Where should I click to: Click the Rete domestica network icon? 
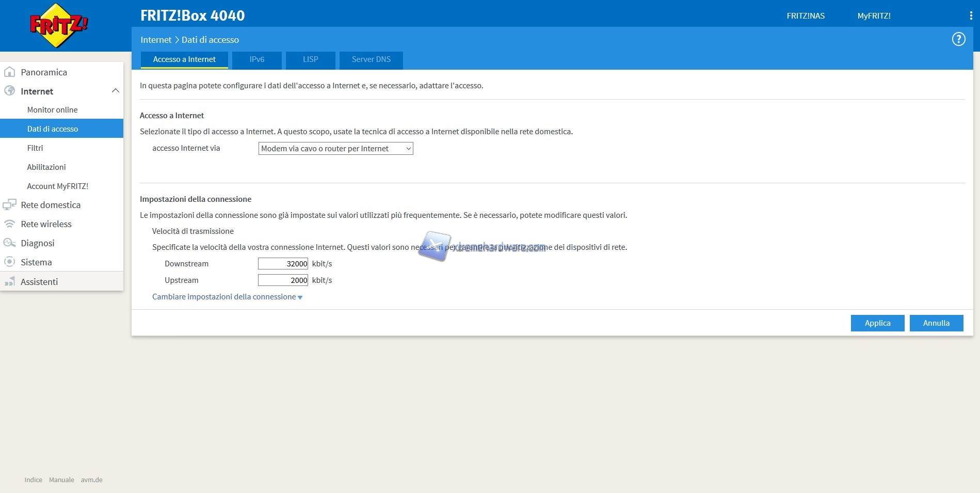[x=9, y=205]
